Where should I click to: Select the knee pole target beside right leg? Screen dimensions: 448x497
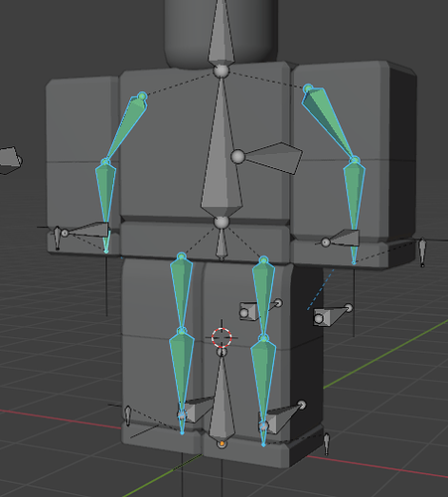pos(333,315)
